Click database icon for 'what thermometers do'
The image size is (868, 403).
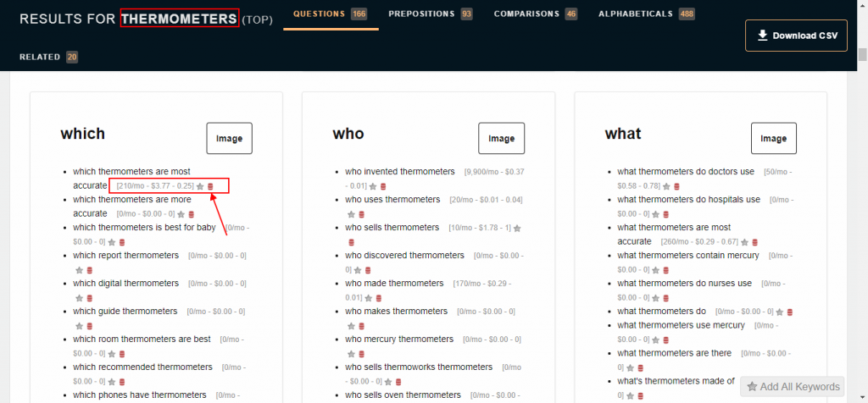click(x=790, y=312)
